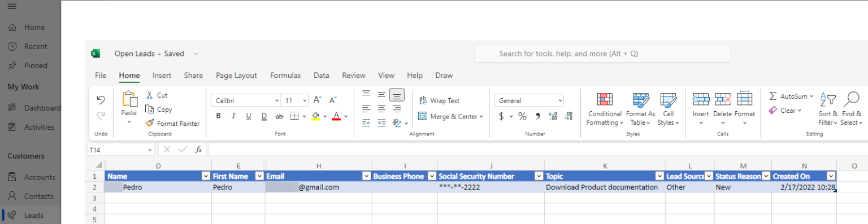Switch to the Page Layout tab
The height and width of the screenshot is (224, 868).
point(236,76)
